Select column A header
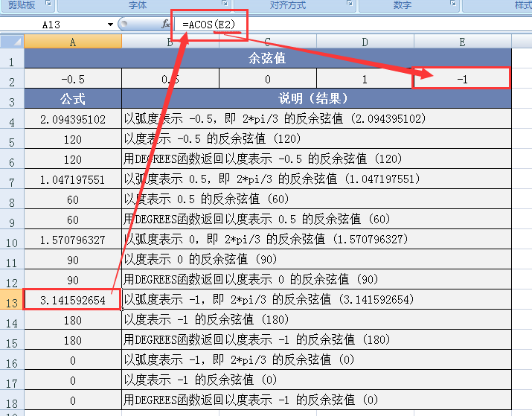 (73, 42)
